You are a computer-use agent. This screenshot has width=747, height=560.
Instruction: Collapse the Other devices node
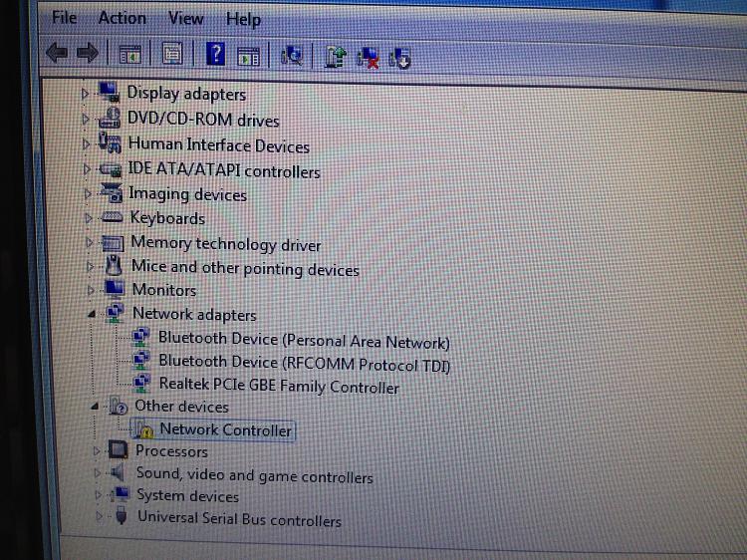point(95,407)
